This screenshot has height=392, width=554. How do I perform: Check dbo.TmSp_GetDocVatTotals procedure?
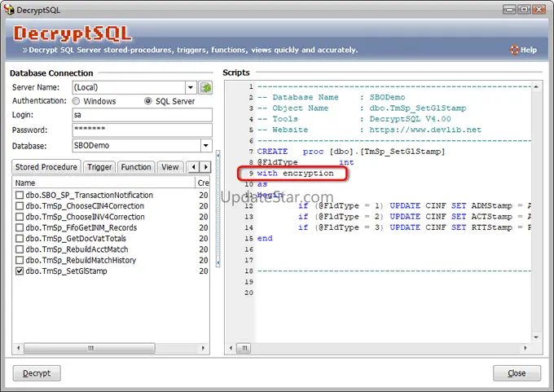[20, 239]
